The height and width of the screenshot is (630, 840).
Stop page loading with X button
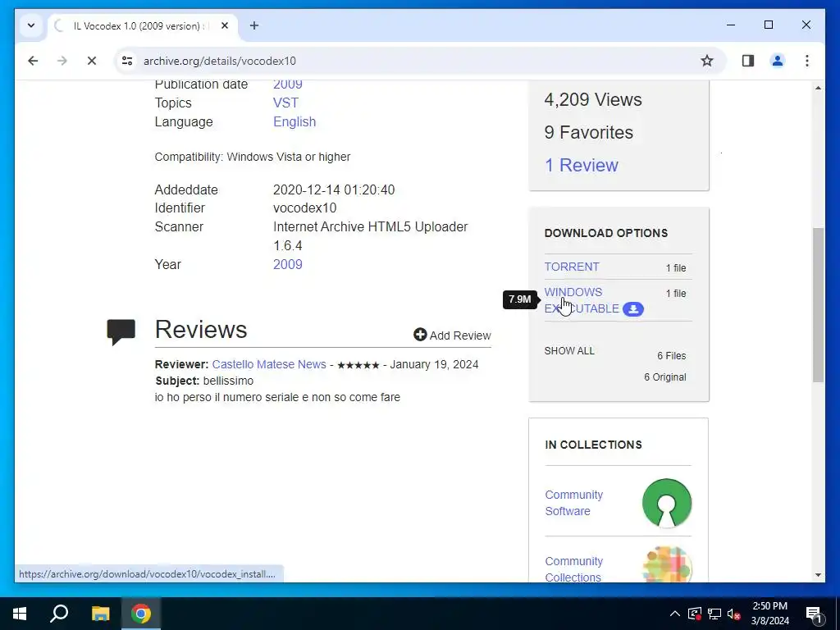(x=92, y=61)
